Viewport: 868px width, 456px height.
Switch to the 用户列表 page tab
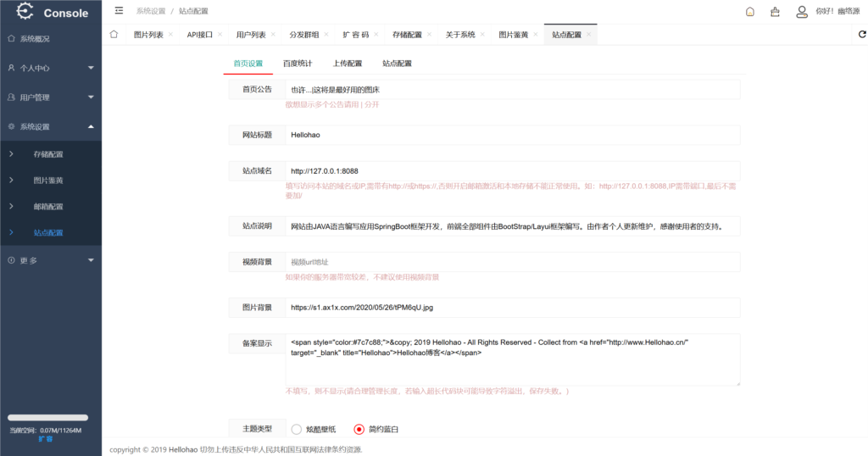click(251, 34)
